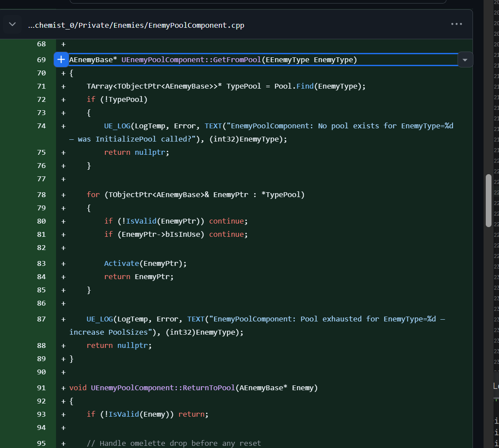This screenshot has height=448, width=499.
Task: Click the '!IsValid(EnemyPtr)' check on line 80
Action: click(161, 221)
